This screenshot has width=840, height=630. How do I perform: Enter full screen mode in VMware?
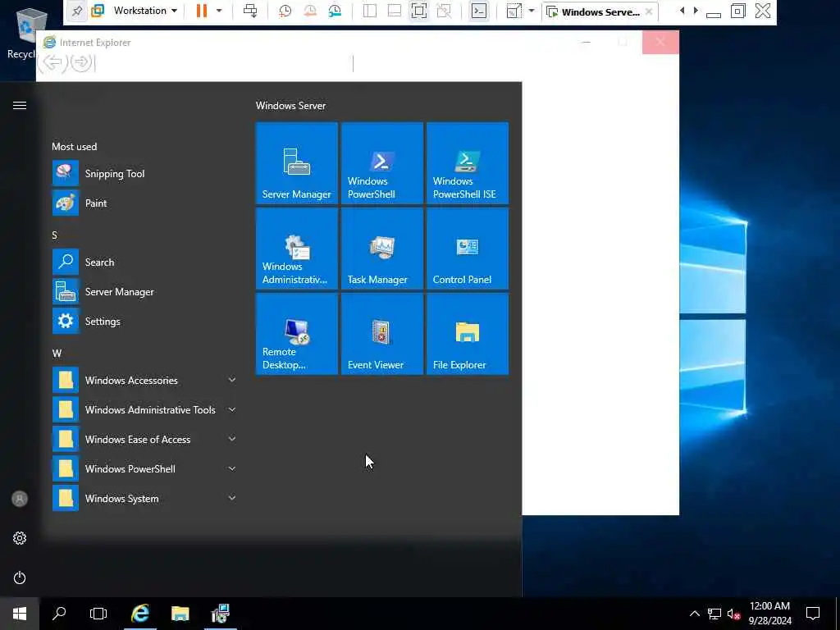click(419, 11)
